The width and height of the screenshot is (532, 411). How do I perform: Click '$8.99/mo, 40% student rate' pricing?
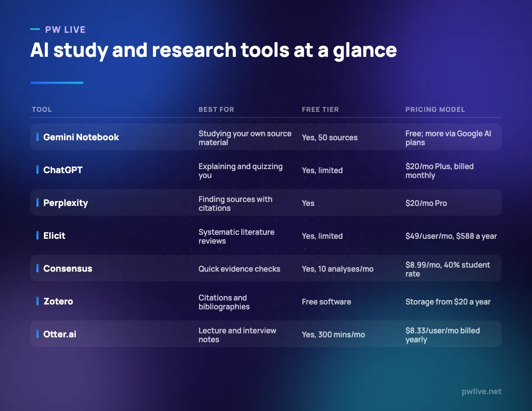pos(448,269)
